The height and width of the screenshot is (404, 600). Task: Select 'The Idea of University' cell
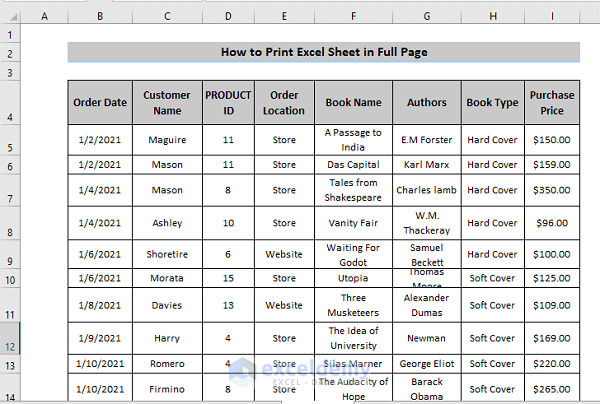coord(354,338)
